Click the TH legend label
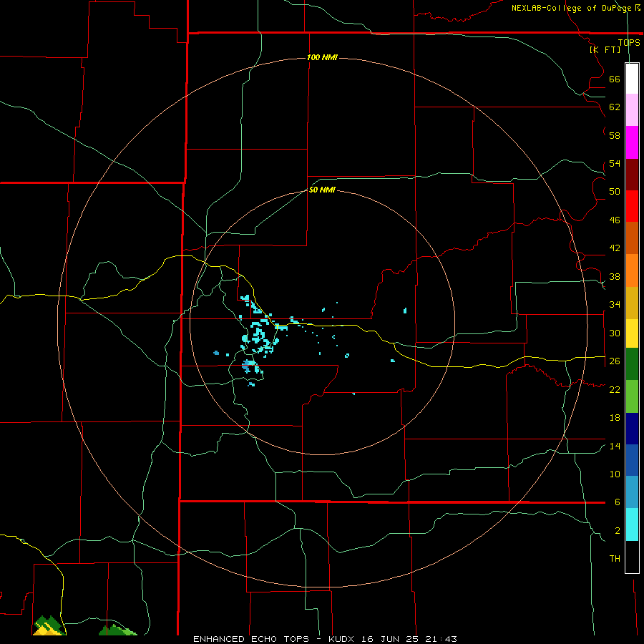This screenshot has height=644, width=644. 615,558
